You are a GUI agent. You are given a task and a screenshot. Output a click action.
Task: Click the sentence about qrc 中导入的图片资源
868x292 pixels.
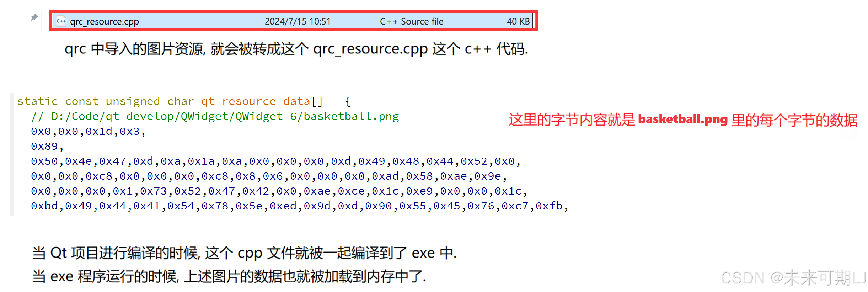coord(296,49)
